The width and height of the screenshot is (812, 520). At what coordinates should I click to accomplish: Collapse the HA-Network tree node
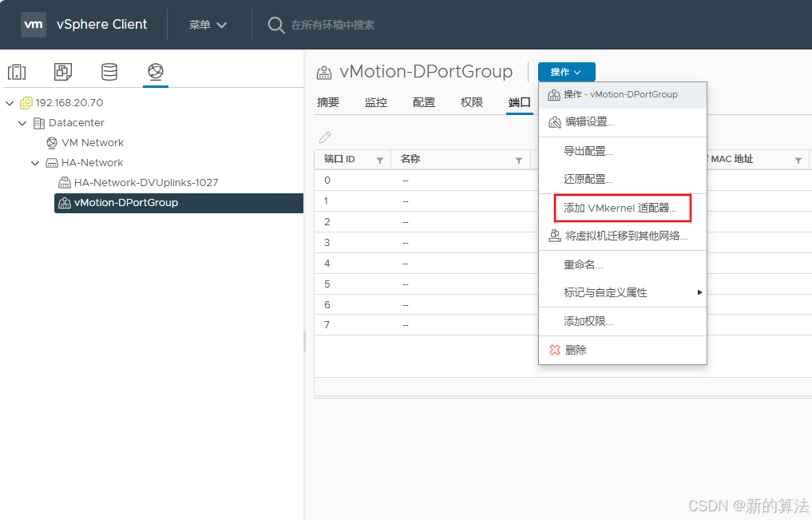35,163
